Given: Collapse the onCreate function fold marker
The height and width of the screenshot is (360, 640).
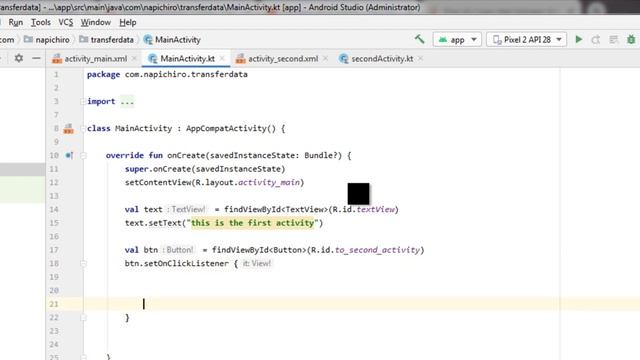Looking at the screenshot, I should pos(83,156).
